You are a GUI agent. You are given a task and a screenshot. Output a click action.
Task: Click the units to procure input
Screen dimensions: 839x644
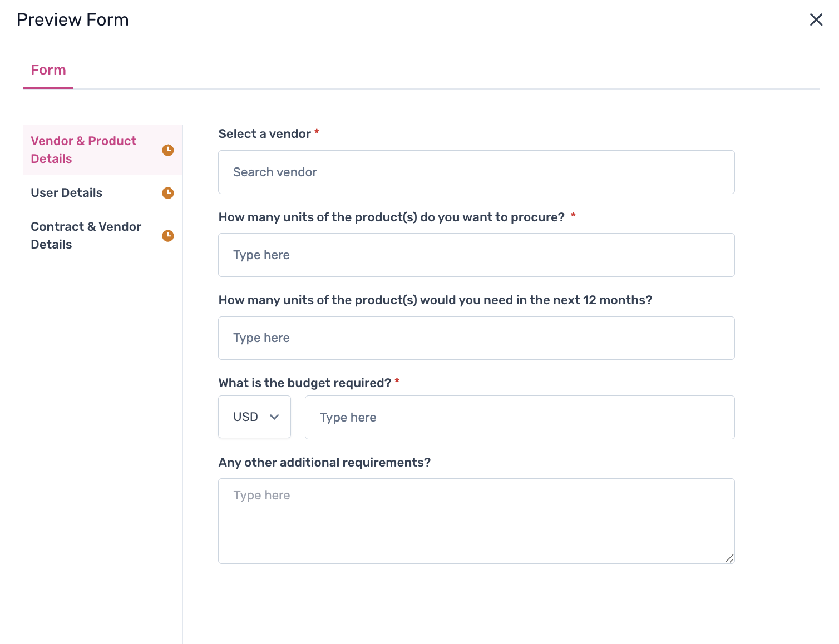(x=476, y=255)
